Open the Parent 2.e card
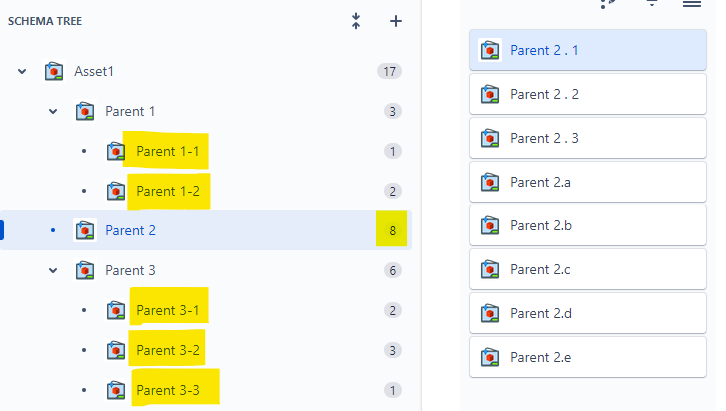The height and width of the screenshot is (411, 726). pyautogui.click(x=588, y=357)
